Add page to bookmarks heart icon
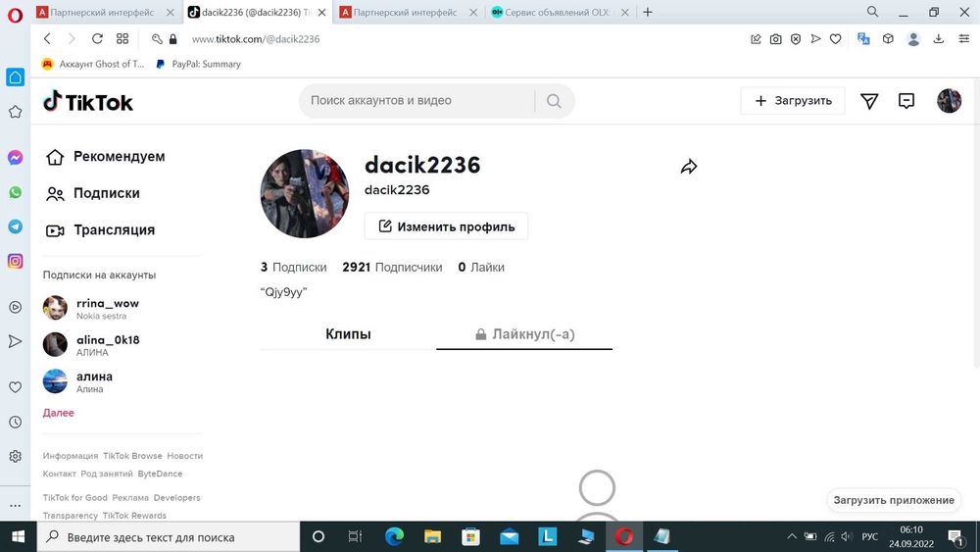This screenshot has height=552, width=980. click(836, 39)
